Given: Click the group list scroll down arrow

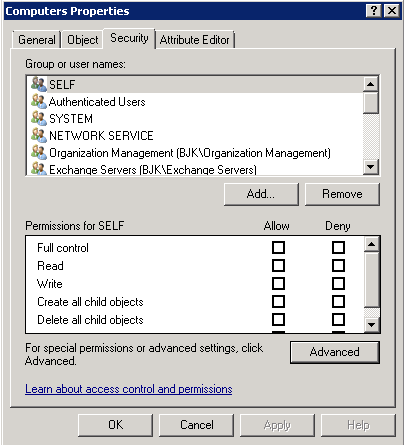Looking at the screenshot, I should tap(371, 166).
